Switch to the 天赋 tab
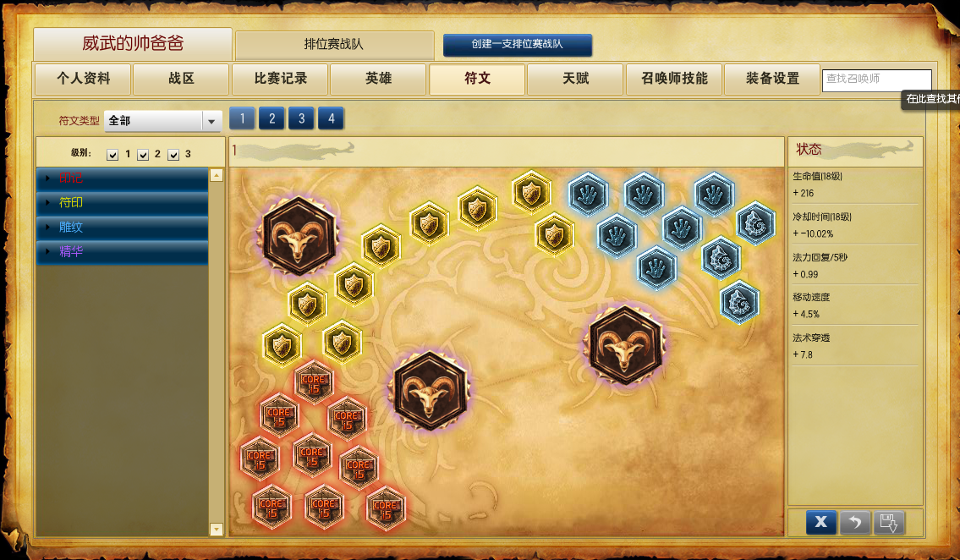Image resolution: width=960 pixels, height=560 pixels. [x=575, y=79]
